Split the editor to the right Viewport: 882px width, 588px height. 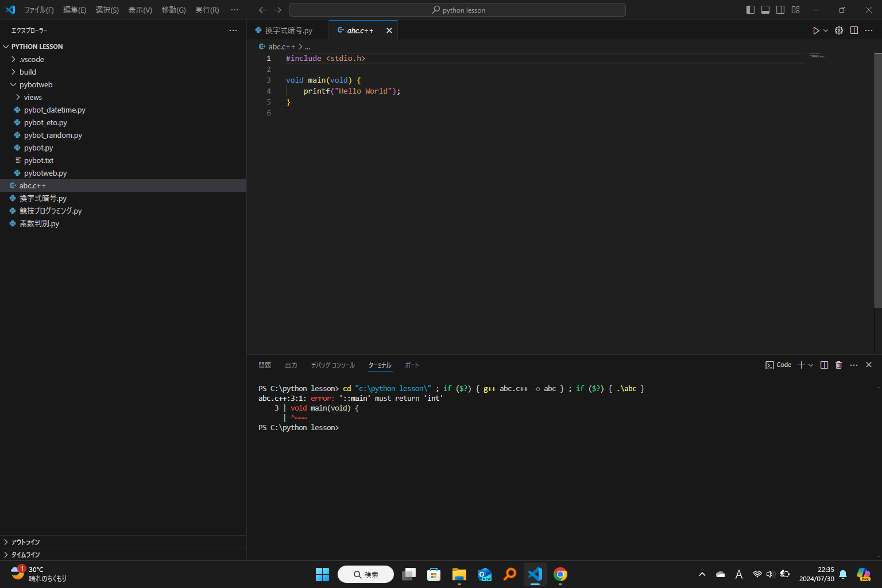coord(854,30)
